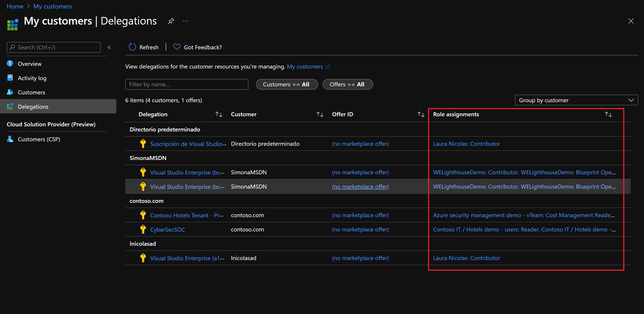
Task: Toggle sorting on the Delegation column
Action: pyautogui.click(x=219, y=114)
